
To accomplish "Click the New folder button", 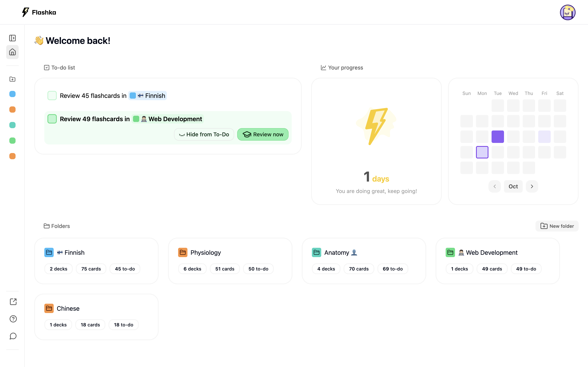I will click(557, 226).
